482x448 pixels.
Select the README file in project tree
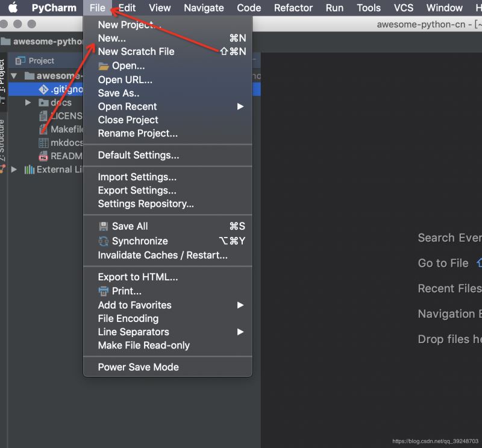point(66,156)
